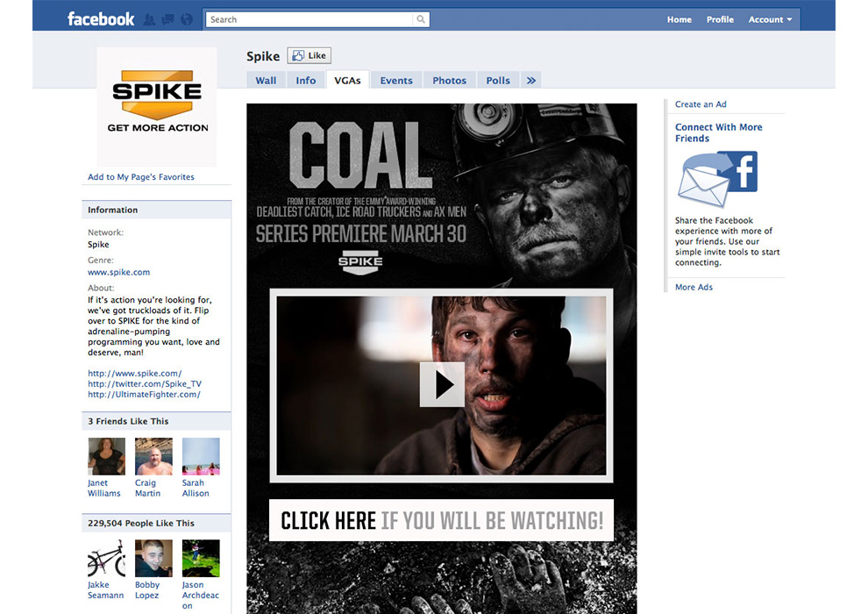Open the Events tab
This screenshot has height=614, width=868.
point(396,81)
